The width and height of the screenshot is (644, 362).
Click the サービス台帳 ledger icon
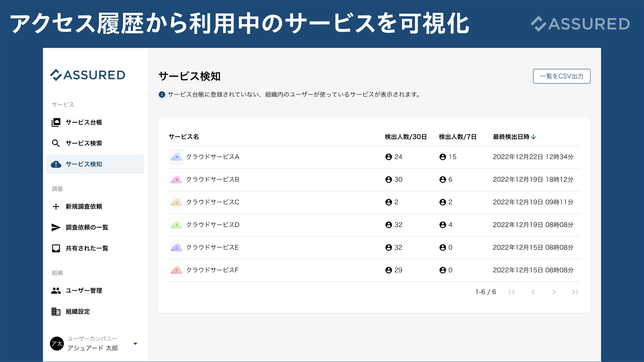coord(56,122)
